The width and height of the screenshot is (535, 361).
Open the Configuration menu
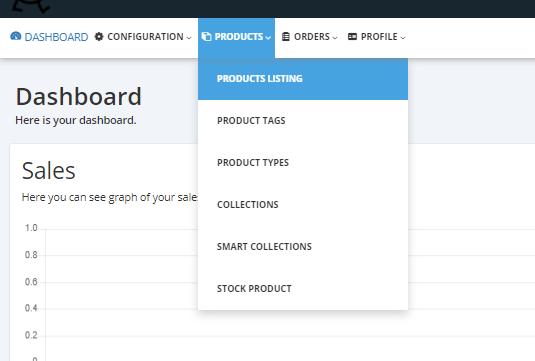143,37
